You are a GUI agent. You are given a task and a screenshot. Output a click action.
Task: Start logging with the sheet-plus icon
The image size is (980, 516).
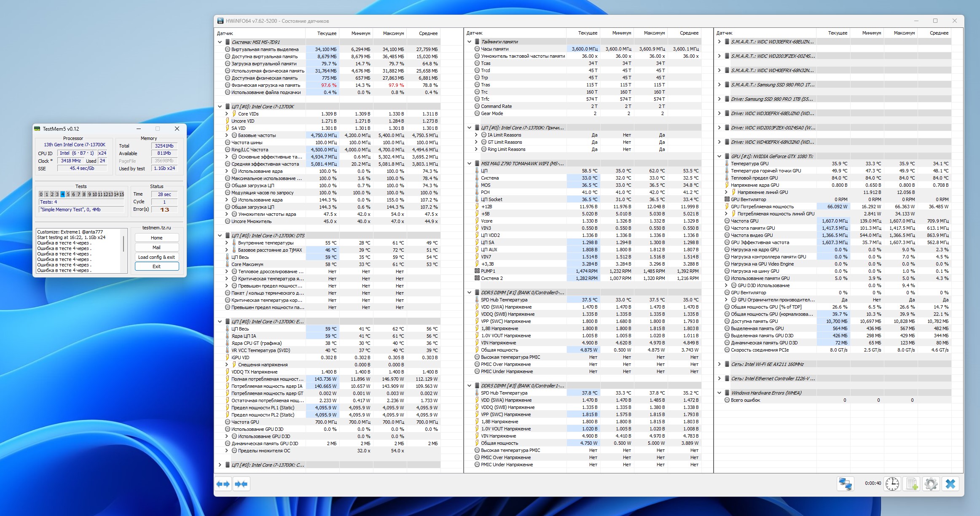click(912, 484)
